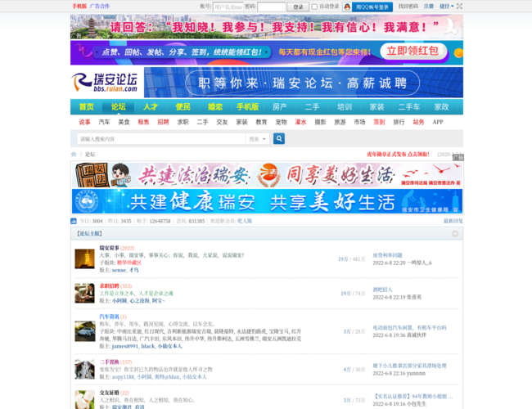Select the 论坛 main nav tab
The width and height of the screenshot is (532, 409).
click(x=119, y=107)
